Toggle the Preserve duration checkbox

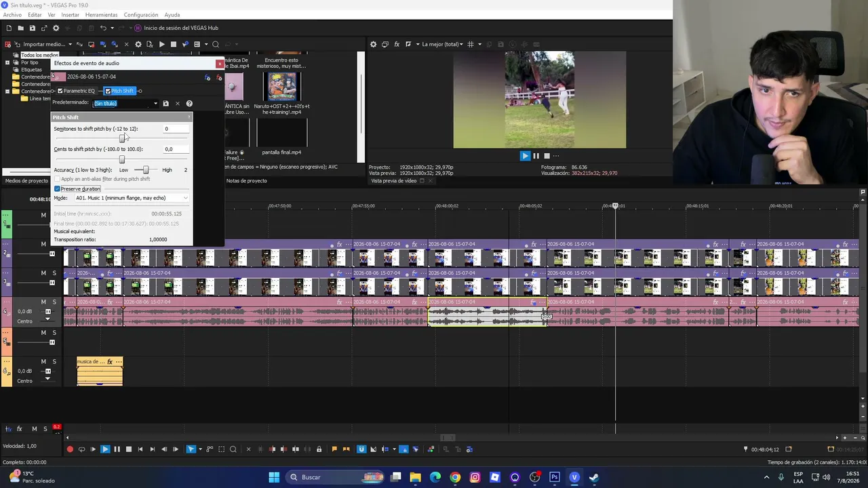(58, 188)
